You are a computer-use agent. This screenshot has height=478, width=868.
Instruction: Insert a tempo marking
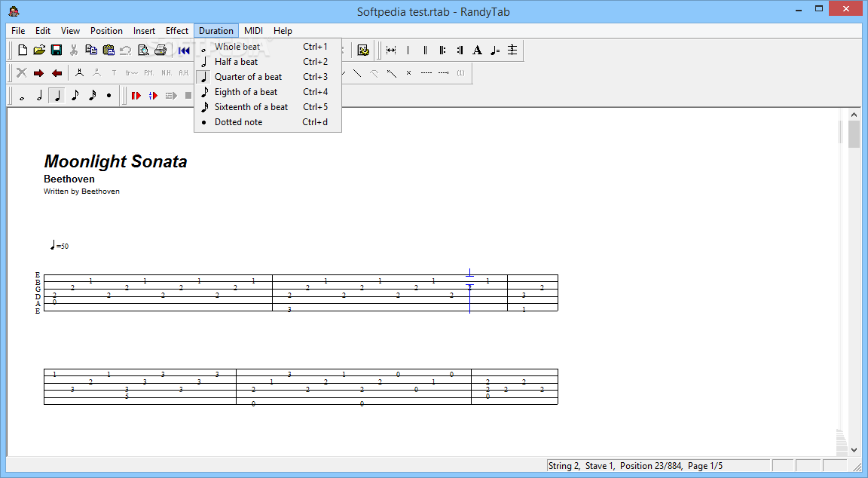(495, 51)
